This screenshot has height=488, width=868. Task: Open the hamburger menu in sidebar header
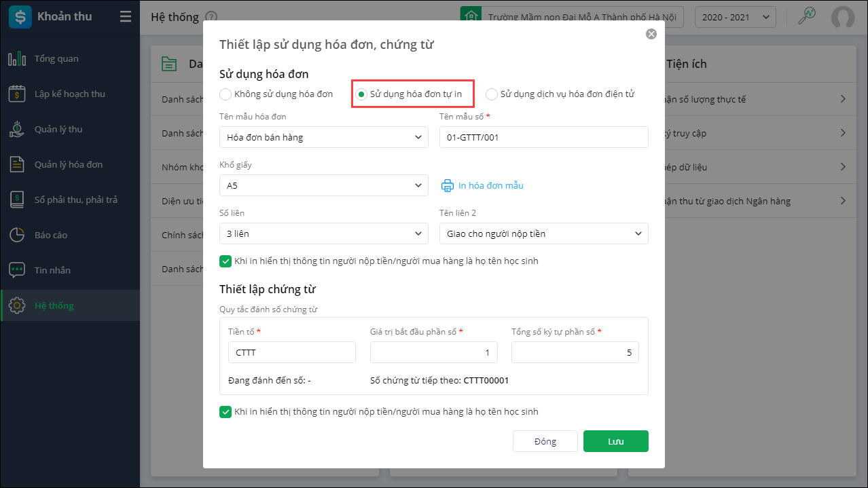(x=126, y=17)
